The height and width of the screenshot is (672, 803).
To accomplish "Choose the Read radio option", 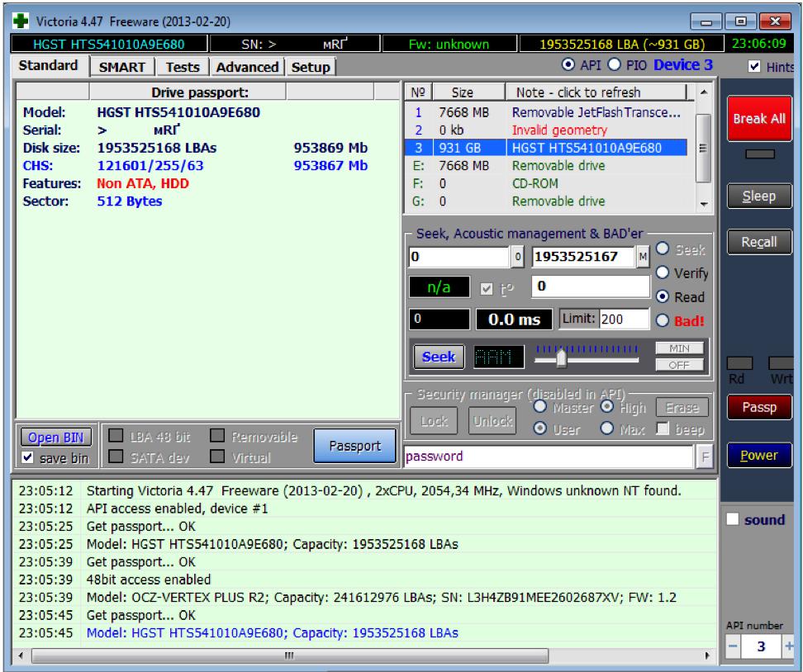I will point(663,296).
